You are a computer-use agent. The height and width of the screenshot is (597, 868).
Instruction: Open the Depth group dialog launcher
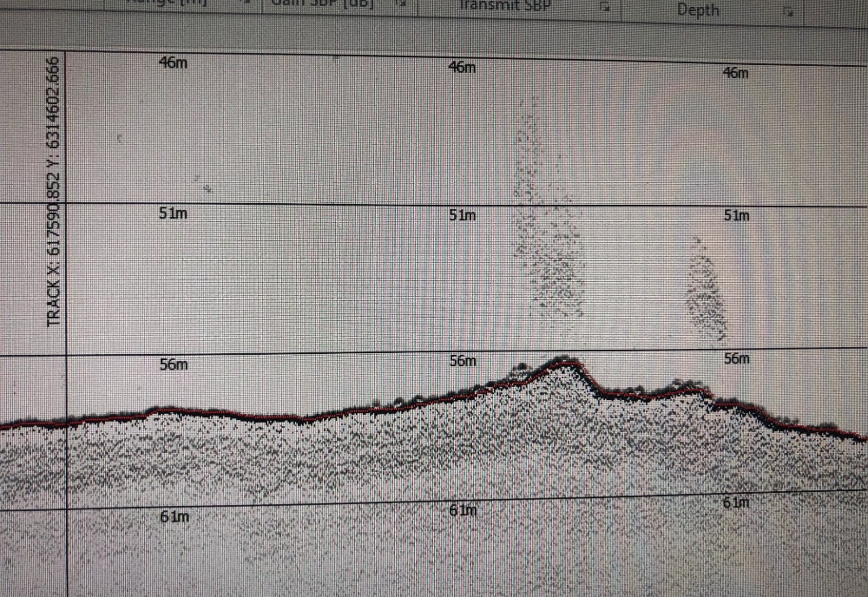[787, 11]
